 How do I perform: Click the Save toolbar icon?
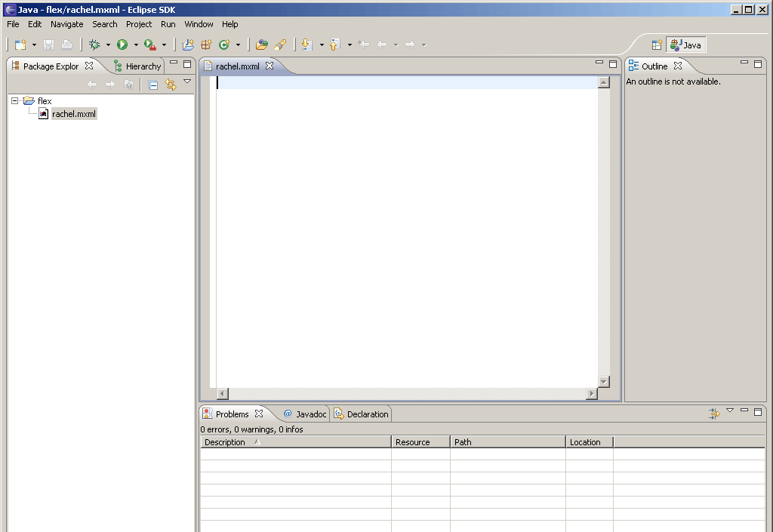48,45
